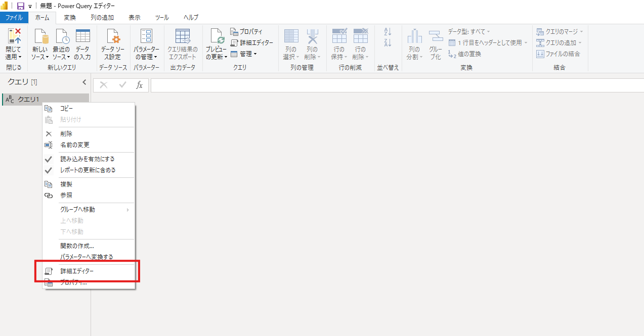
Task: Choose Delete (削除) in the context menu
Action: tap(89, 134)
